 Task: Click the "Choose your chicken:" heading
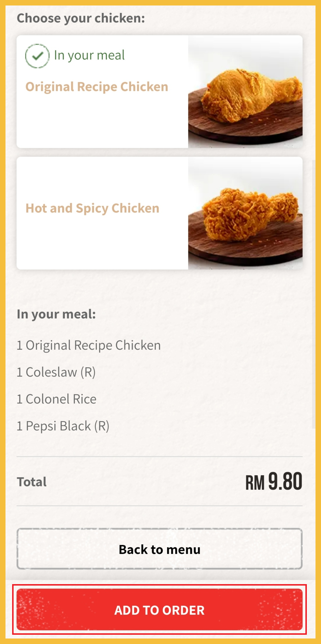[81, 18]
